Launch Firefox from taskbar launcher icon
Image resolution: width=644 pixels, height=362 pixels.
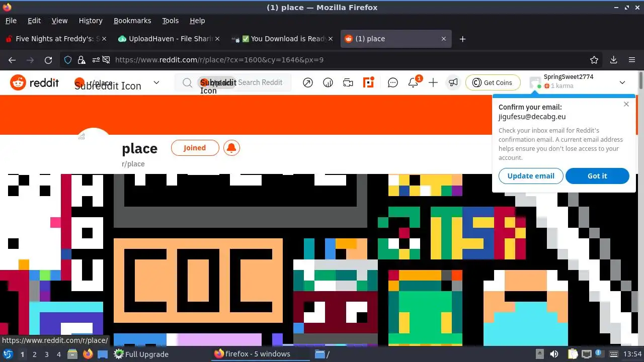pos(88,354)
